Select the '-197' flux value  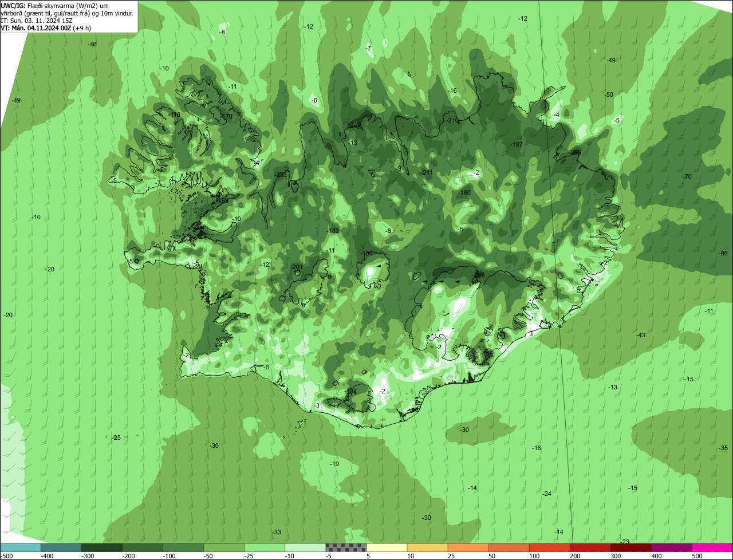[517, 144]
